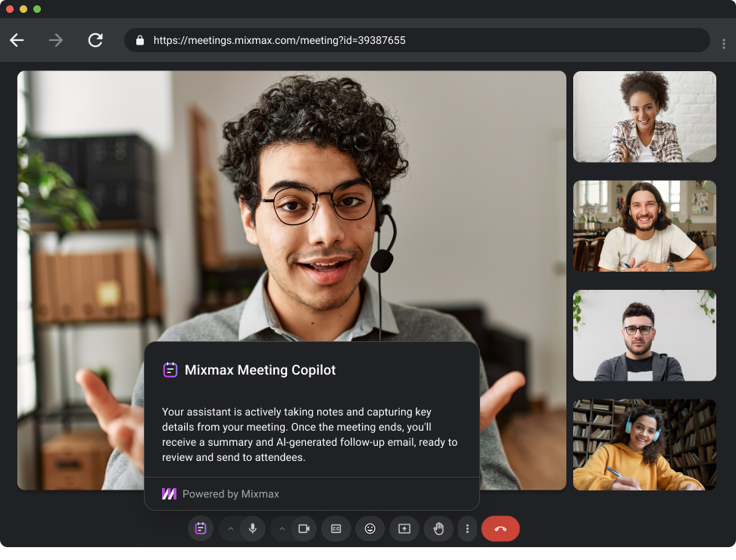Select man with glasses thumbnail
Screen dimensions: 736x560
pyautogui.click(x=644, y=335)
